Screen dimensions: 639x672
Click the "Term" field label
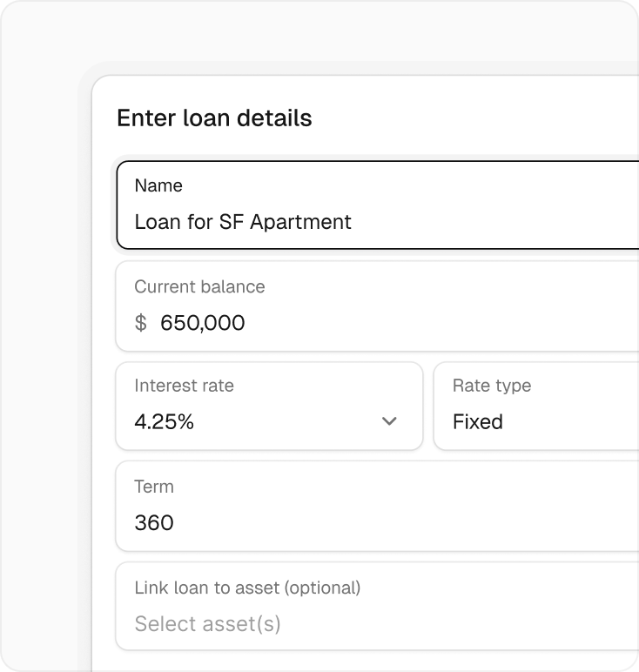154,487
